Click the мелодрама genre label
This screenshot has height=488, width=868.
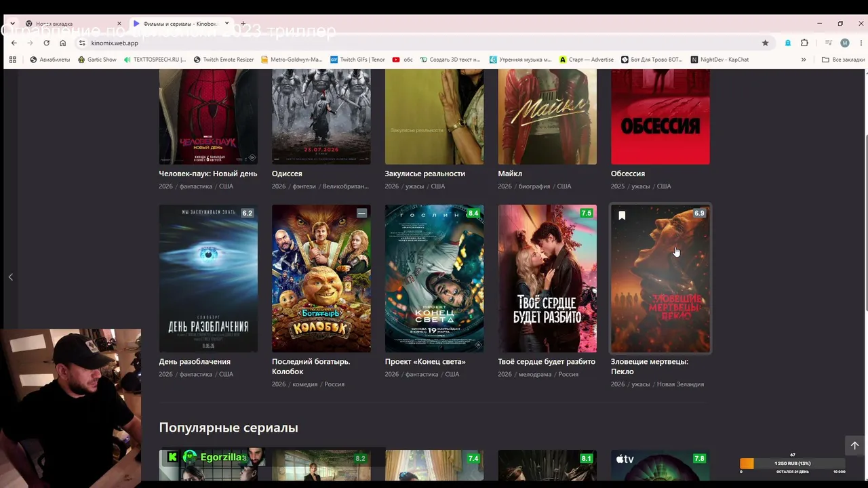coord(535,374)
